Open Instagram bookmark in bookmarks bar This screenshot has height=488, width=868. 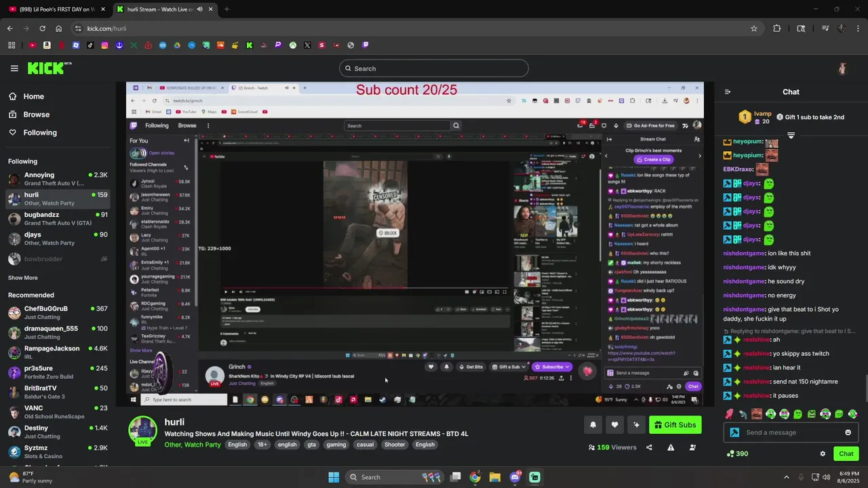[104, 45]
